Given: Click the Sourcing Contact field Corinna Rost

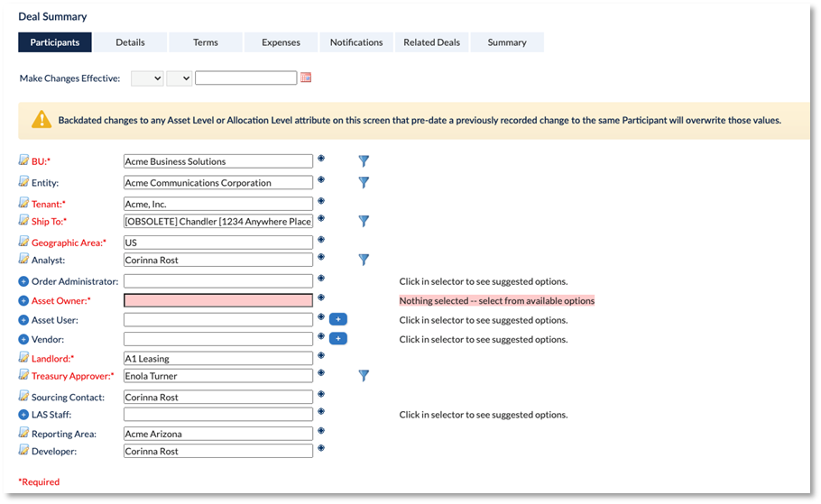Looking at the screenshot, I should tap(218, 398).
